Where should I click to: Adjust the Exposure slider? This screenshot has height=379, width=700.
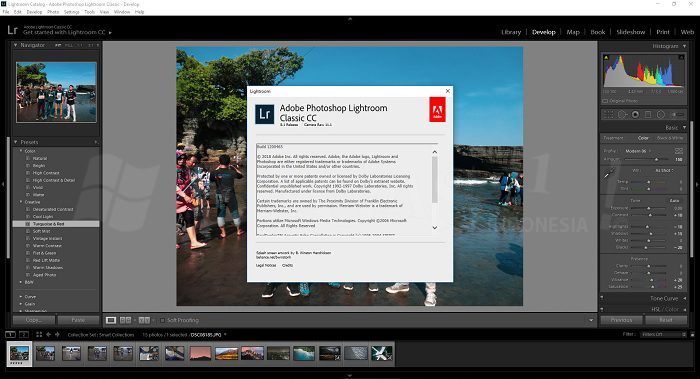click(x=649, y=208)
